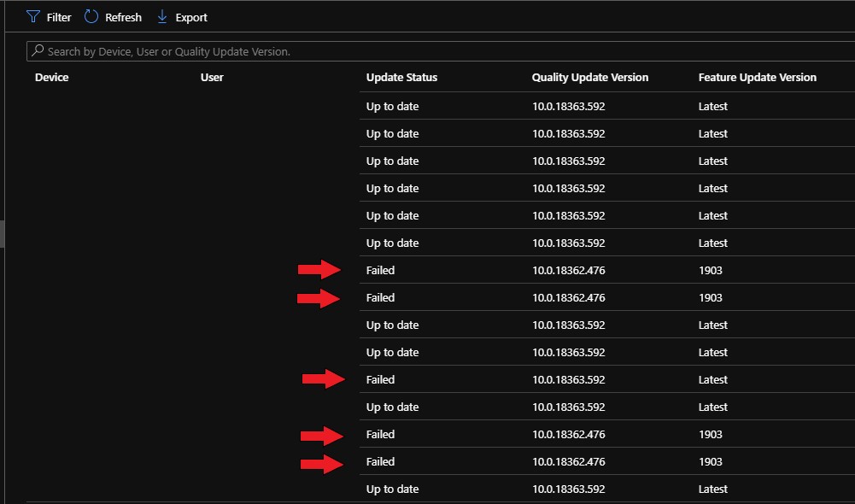
Task: Click the second Failed row's 10.0.18362.476 version
Action: [569, 298]
